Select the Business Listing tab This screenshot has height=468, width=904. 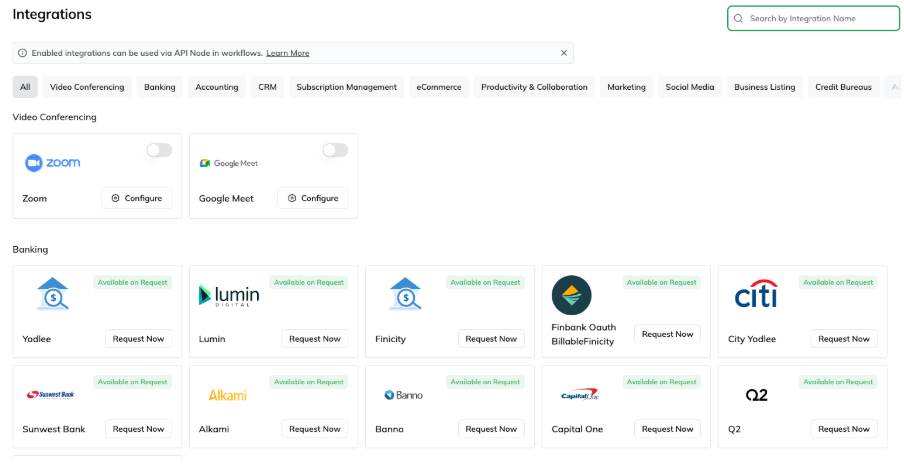pyautogui.click(x=764, y=87)
